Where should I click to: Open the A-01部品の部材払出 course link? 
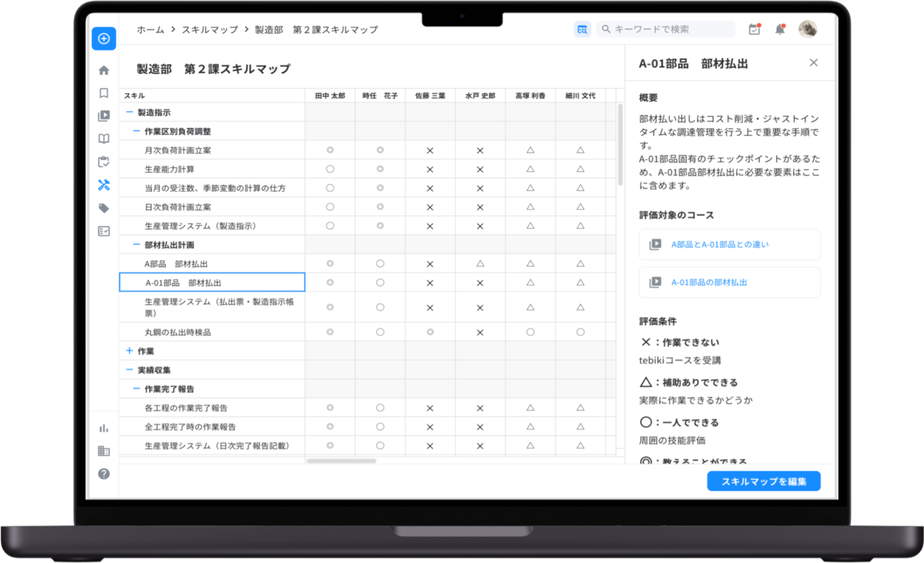709,282
